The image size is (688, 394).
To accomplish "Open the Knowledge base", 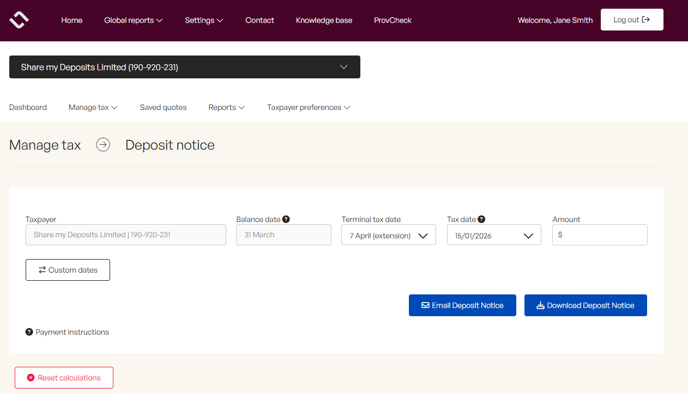I will [324, 20].
